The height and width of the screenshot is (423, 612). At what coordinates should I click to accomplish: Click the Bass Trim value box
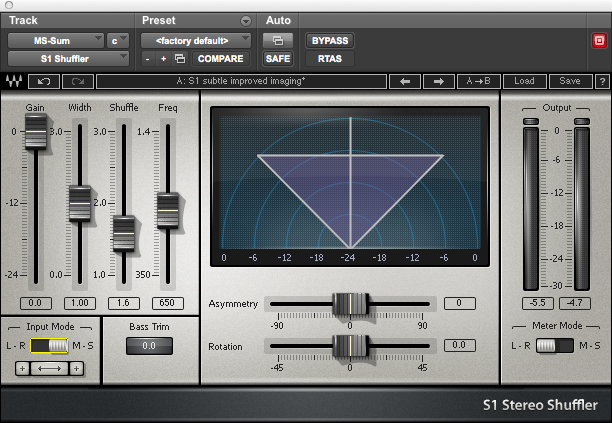149,346
